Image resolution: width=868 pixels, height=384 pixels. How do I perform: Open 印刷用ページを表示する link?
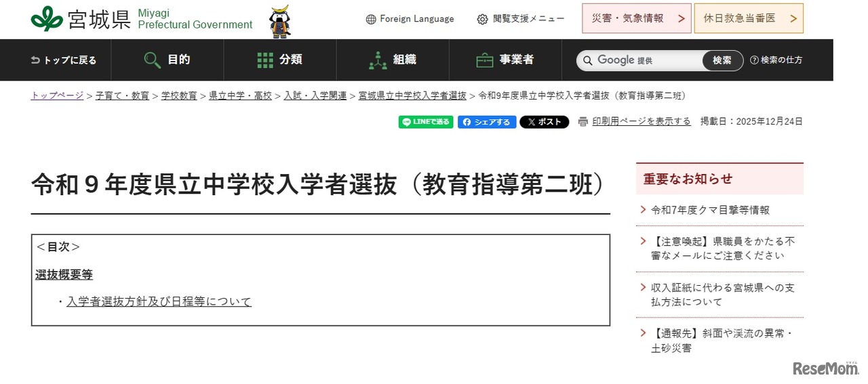tap(642, 121)
